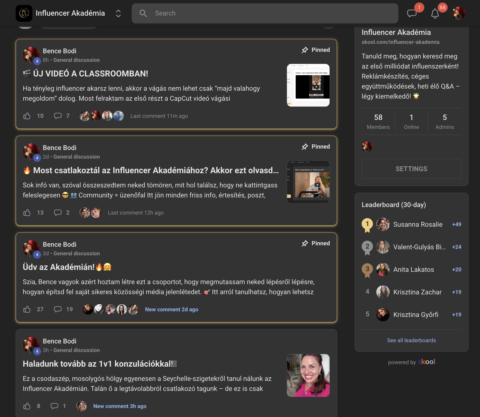This screenshot has width=480, height=417.
Task: Open the CapCut video post thumbnail
Action: (308, 85)
